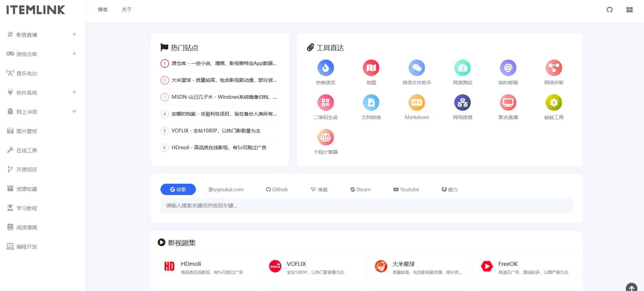The height and width of the screenshot is (291, 644).
Task: Open the HDmoli site card
Action: point(207,267)
